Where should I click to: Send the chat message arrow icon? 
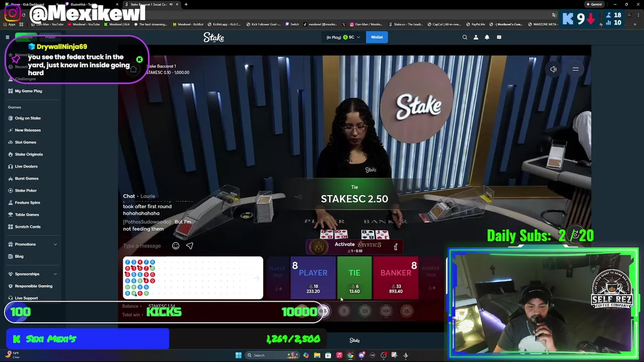pyautogui.click(x=190, y=246)
